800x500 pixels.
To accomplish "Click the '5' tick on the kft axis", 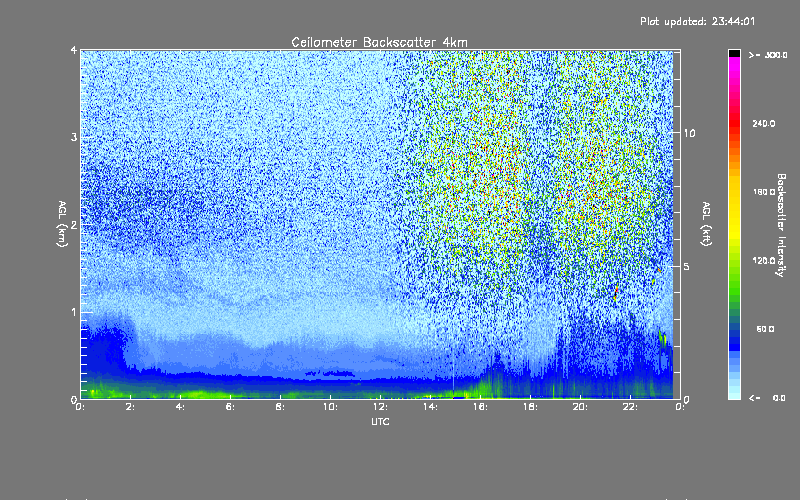I will click(x=687, y=266).
